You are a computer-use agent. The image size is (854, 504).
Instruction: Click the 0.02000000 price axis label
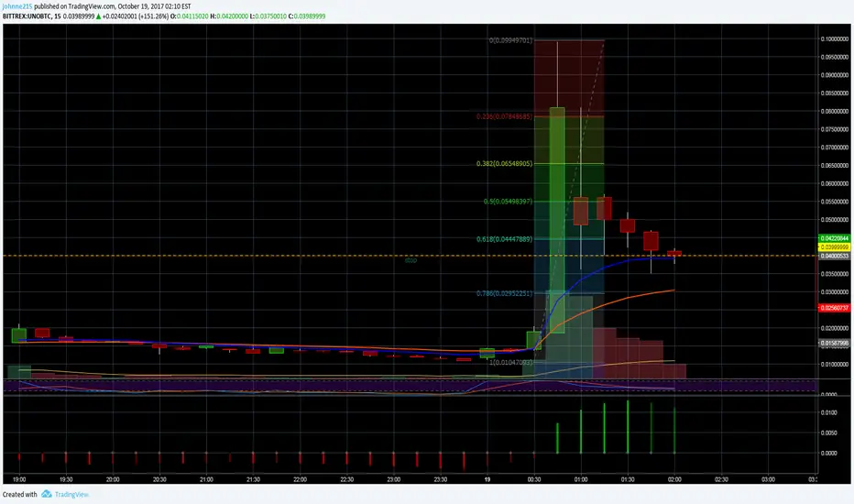pos(835,329)
